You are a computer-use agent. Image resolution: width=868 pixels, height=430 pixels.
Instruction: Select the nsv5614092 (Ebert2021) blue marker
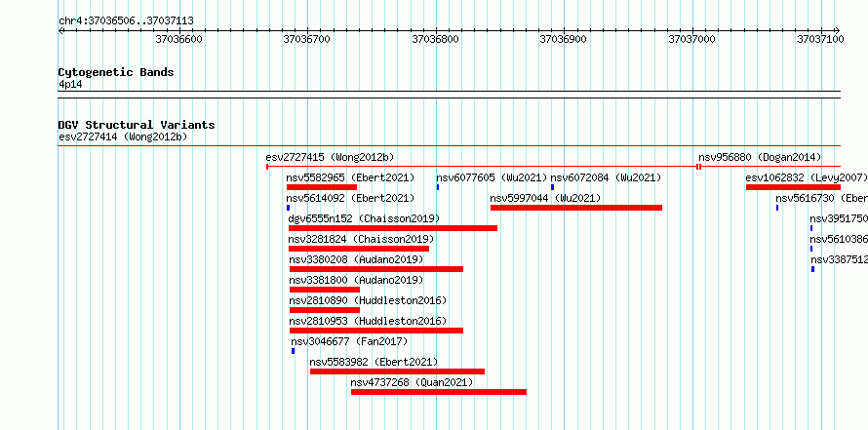pos(288,208)
